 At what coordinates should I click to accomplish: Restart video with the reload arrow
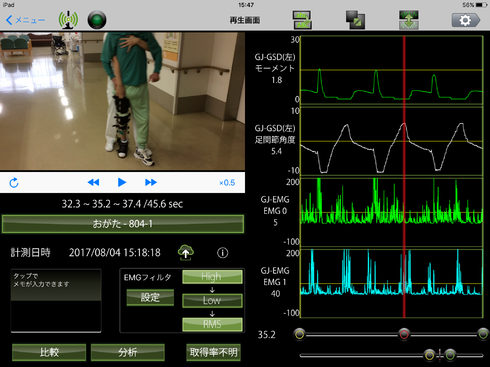click(14, 183)
